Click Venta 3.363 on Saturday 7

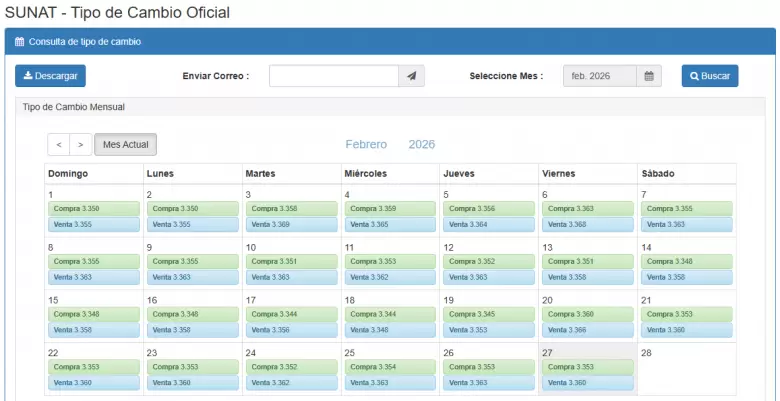coord(686,224)
